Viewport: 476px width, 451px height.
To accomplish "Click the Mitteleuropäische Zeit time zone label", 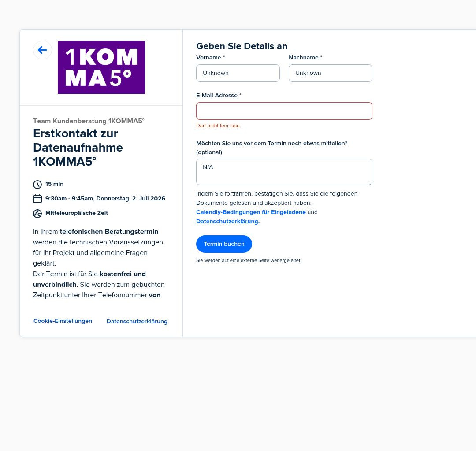I will (77, 213).
